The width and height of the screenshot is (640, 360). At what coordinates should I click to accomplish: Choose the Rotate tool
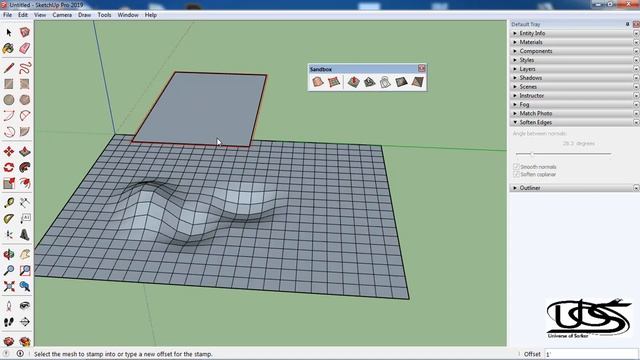(9, 167)
